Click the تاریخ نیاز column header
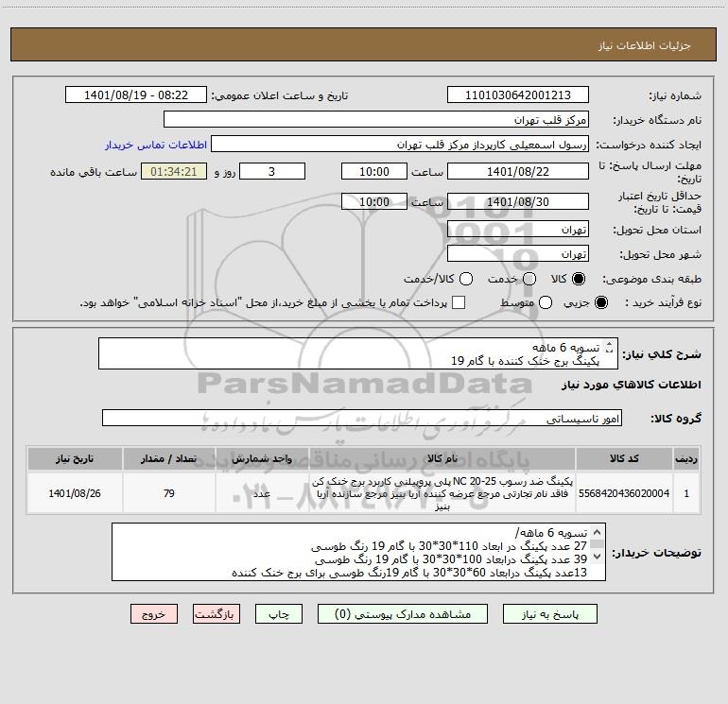The image size is (728, 704). click(75, 458)
